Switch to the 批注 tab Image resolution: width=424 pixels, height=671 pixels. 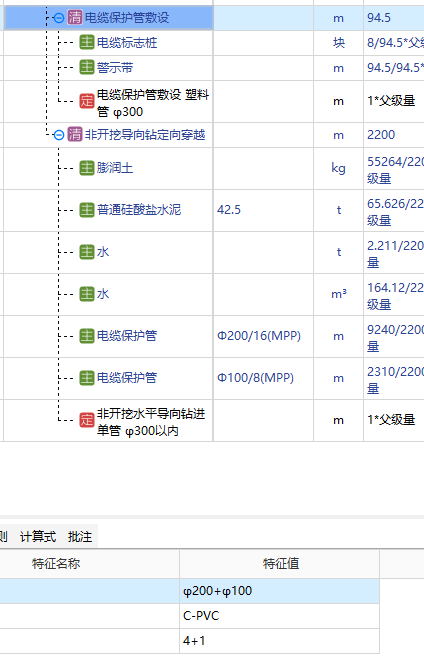(80, 537)
